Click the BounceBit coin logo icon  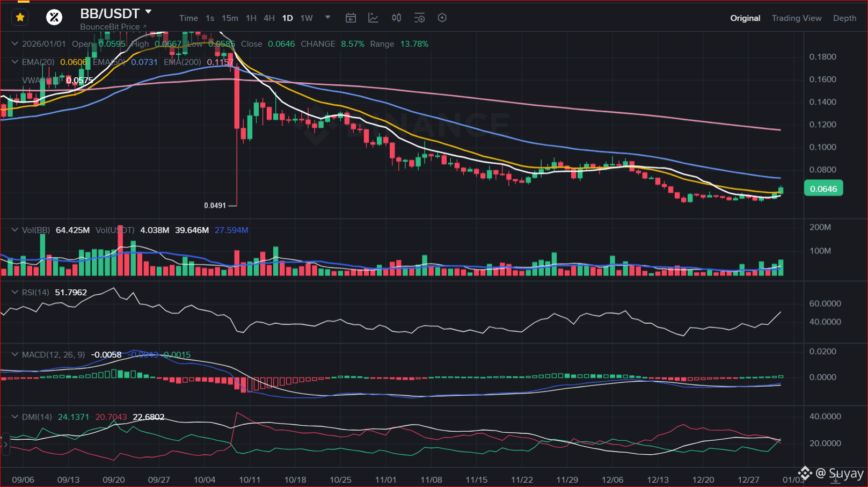pos(54,18)
